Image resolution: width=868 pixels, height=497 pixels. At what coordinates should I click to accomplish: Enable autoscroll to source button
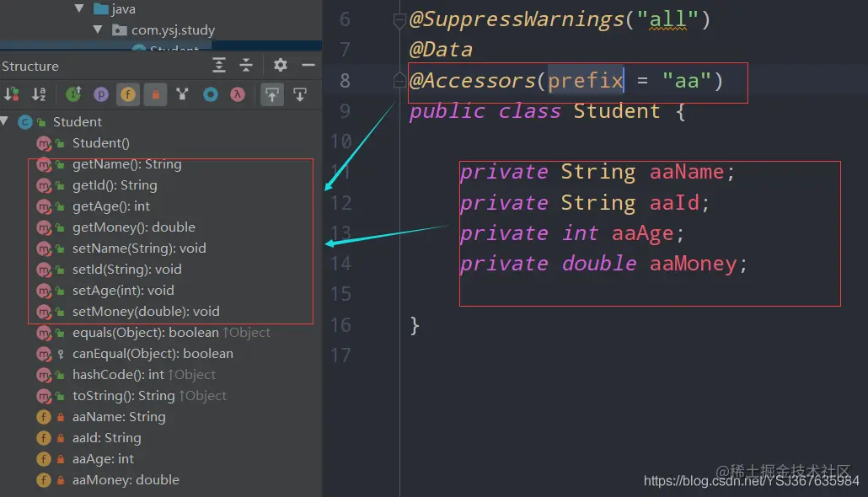272,94
